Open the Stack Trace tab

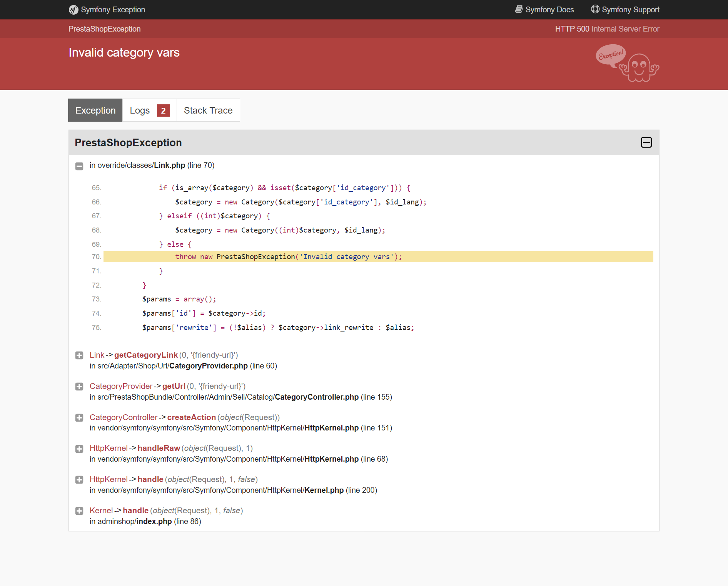click(x=208, y=111)
